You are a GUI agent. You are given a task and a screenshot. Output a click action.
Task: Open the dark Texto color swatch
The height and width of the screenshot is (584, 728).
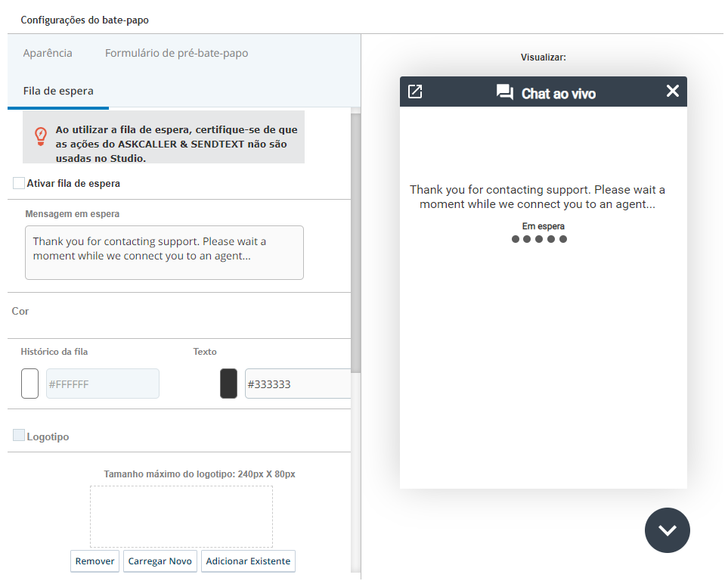coord(228,384)
